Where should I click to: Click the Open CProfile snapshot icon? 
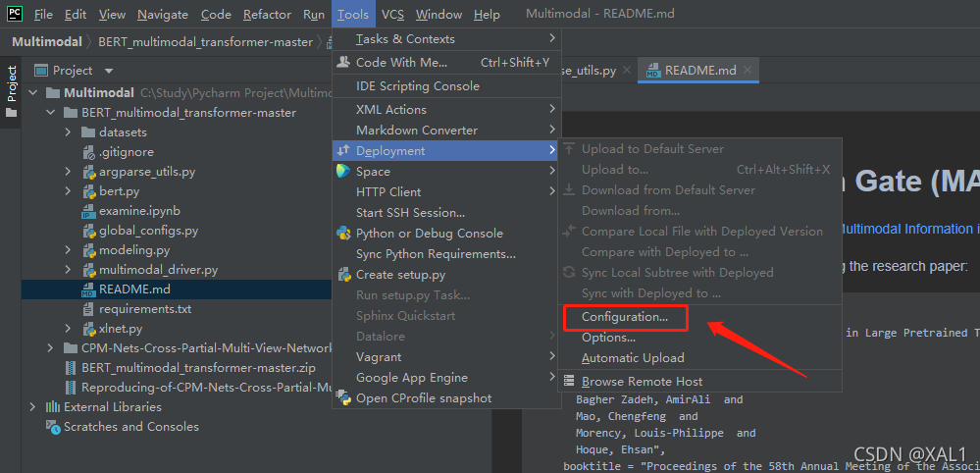click(x=343, y=398)
